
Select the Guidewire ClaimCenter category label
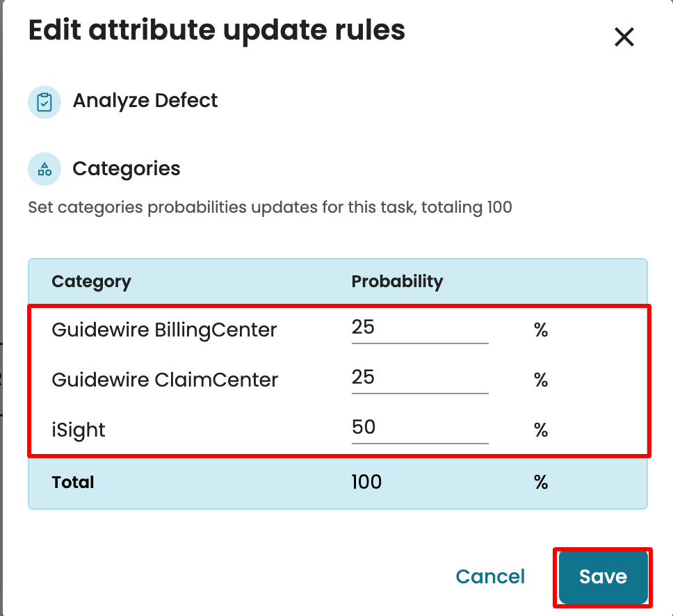coord(165,380)
